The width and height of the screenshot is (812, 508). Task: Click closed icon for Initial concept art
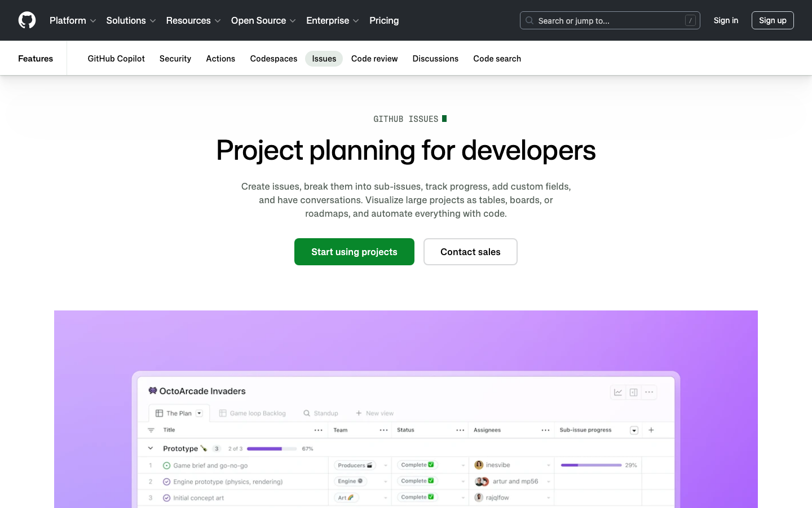click(x=166, y=498)
